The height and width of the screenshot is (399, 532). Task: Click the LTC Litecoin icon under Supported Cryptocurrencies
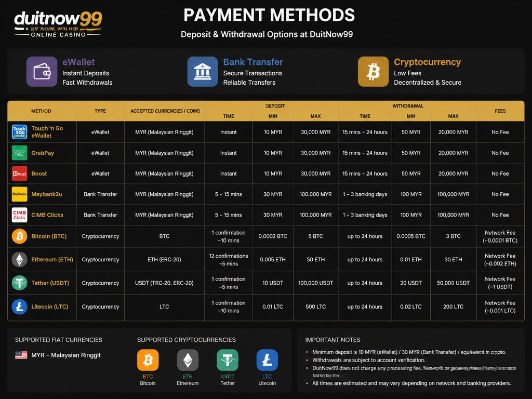[x=267, y=360]
